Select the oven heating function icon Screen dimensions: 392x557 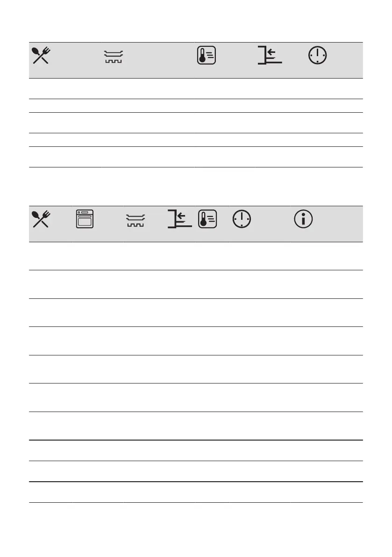85,219
